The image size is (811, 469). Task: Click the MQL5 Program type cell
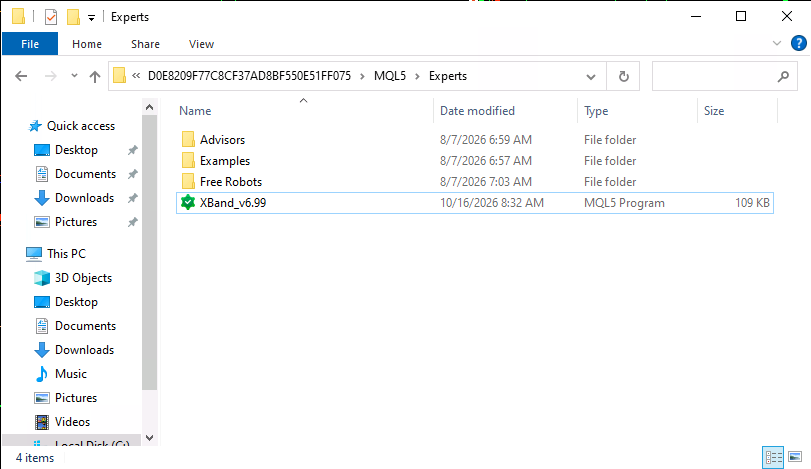click(x=624, y=203)
